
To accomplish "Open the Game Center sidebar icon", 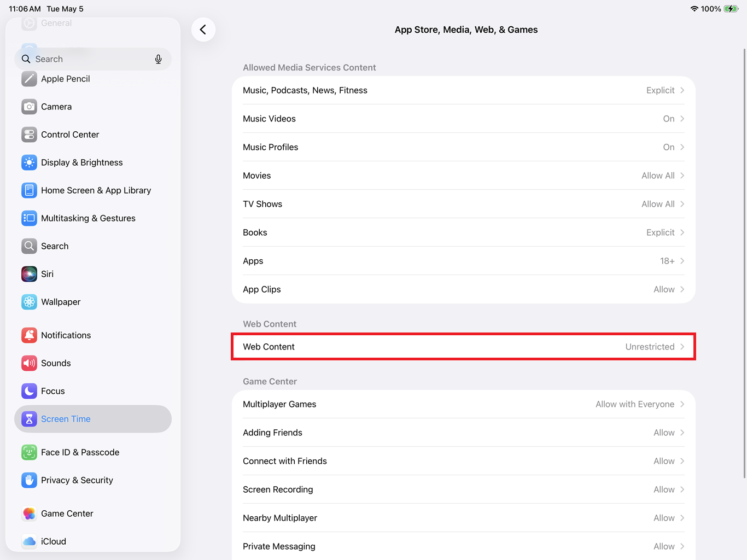I will (29, 514).
